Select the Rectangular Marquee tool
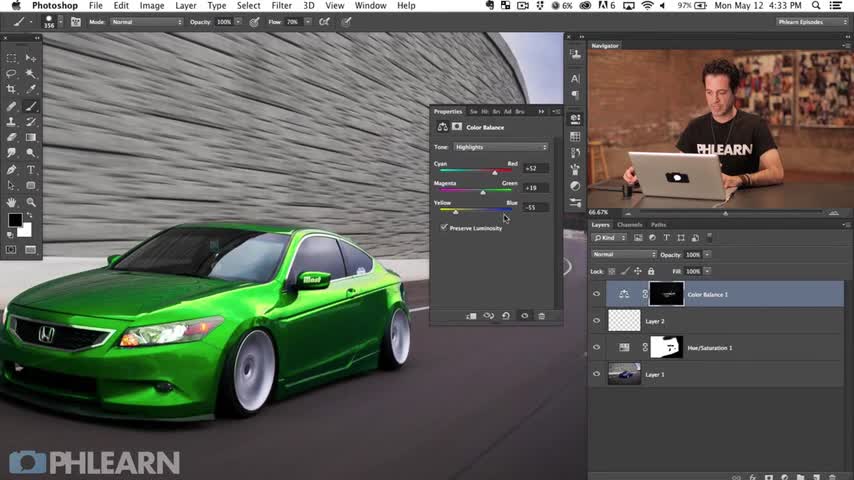The width and height of the screenshot is (854, 480). tap(11, 58)
